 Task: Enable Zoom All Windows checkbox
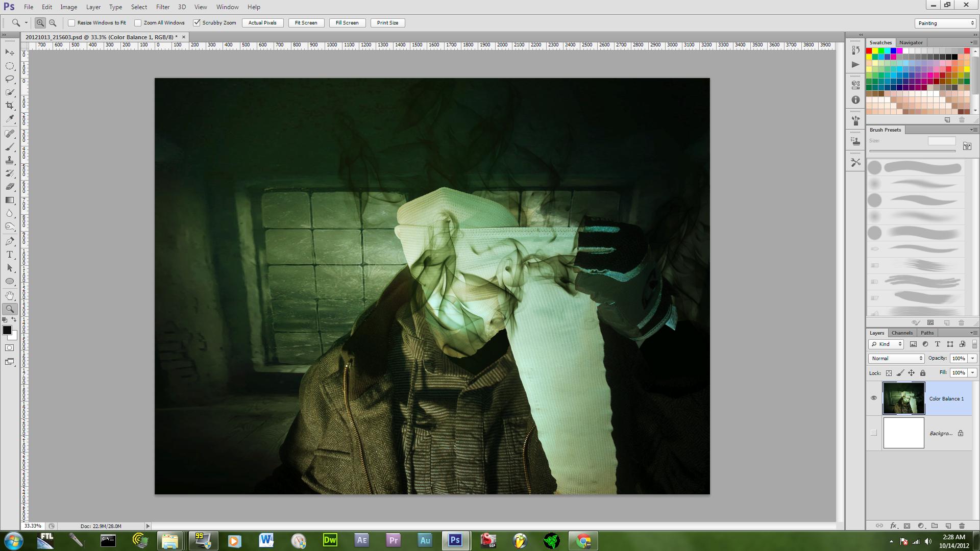coord(138,23)
